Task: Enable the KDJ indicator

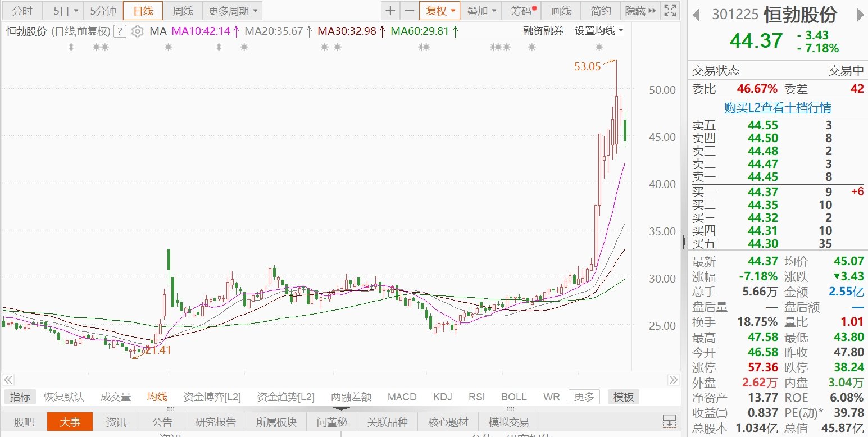Action: (x=442, y=397)
